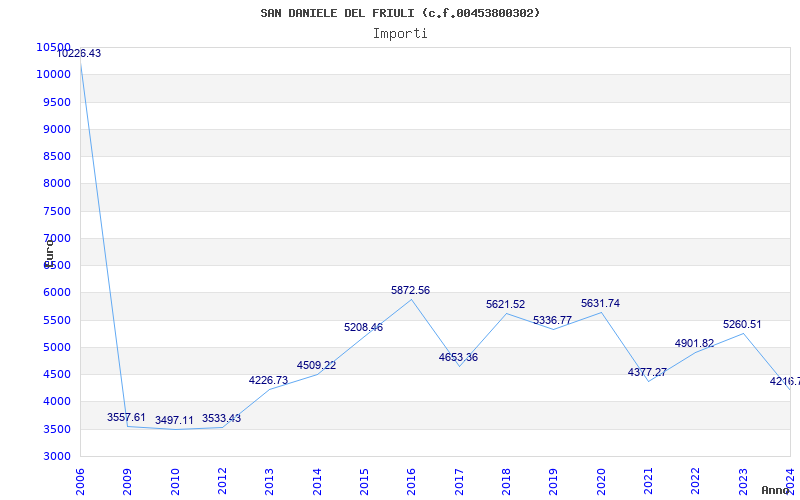Click the 2023 year axis label
Screen dimensions: 800x500
(743, 481)
